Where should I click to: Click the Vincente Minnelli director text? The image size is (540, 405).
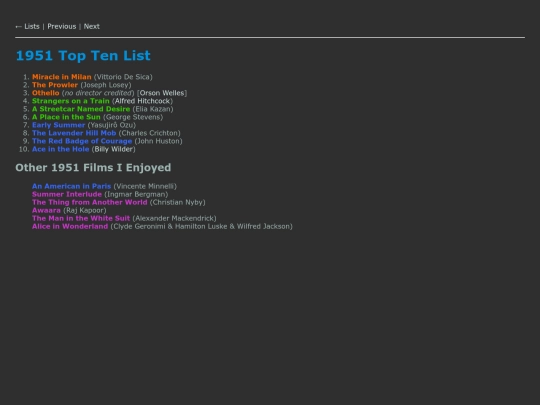point(145,186)
